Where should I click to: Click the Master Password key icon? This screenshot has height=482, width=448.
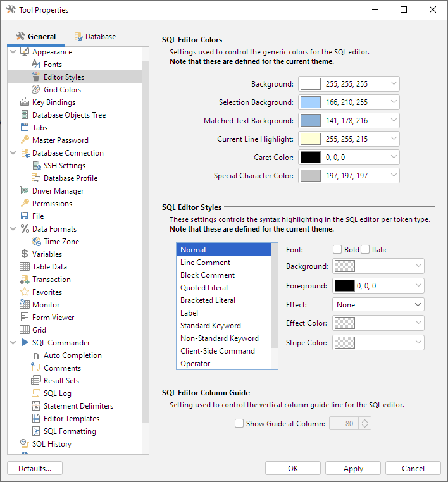[x=25, y=140]
